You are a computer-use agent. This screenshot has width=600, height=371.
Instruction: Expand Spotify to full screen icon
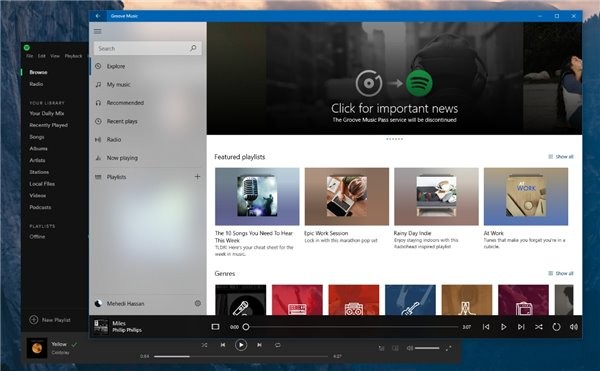click(x=448, y=348)
